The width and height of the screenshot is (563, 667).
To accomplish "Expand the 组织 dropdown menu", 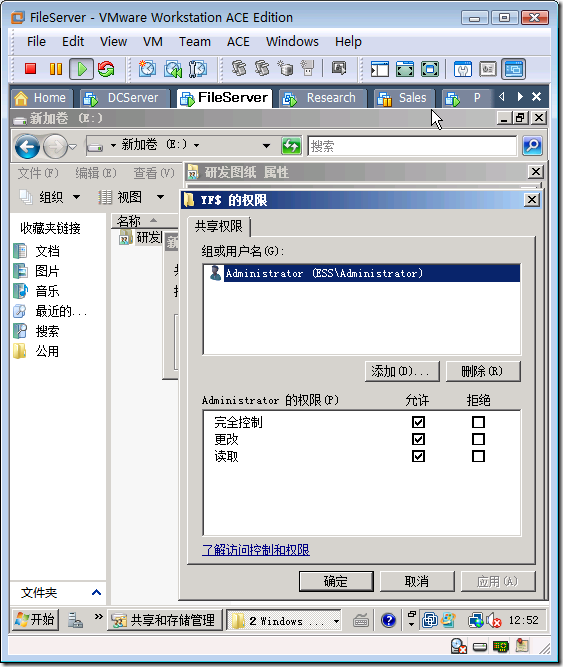I will point(77,197).
